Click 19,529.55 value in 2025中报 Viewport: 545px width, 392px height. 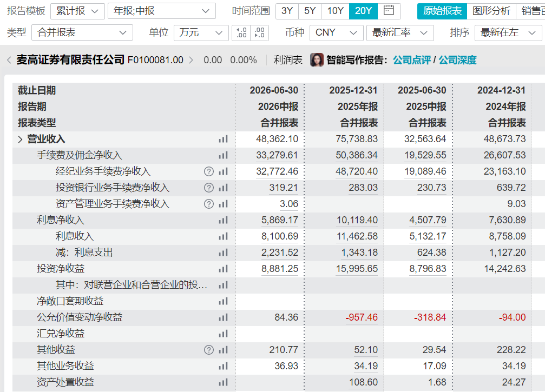(425, 155)
